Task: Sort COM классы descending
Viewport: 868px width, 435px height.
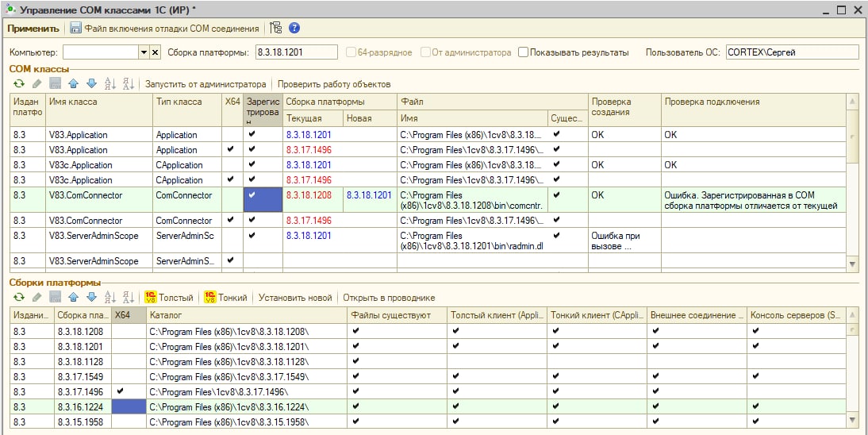Action: point(129,84)
